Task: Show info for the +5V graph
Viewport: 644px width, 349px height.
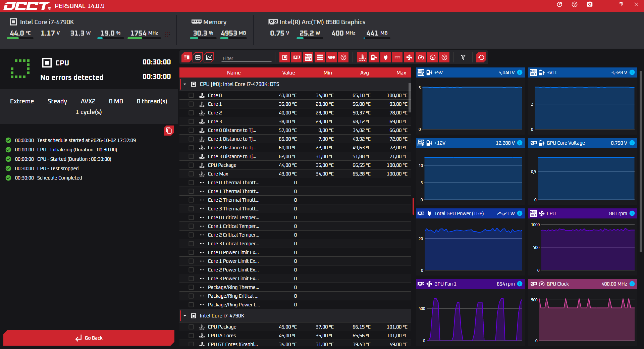Action: click(x=520, y=72)
